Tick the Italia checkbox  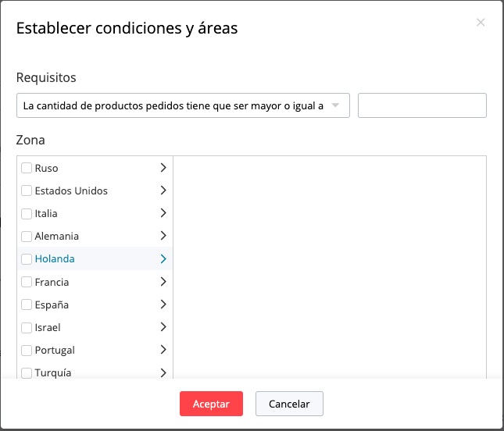pos(27,214)
